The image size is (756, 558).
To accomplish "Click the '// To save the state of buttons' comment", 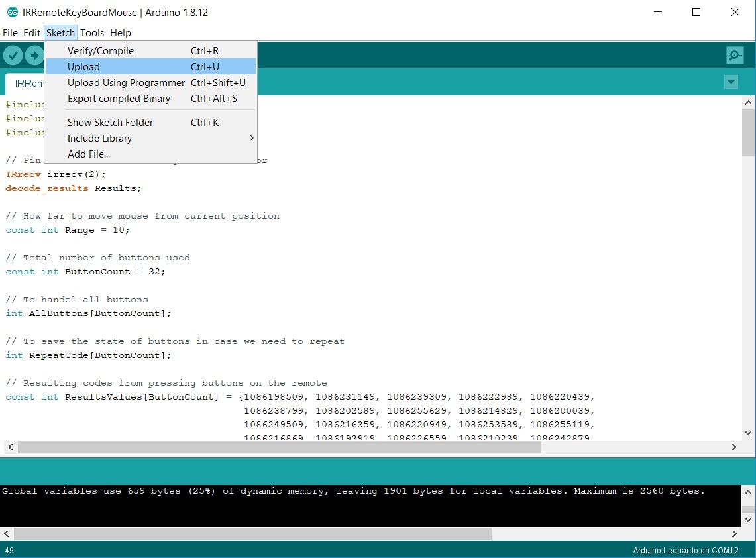I will pyautogui.click(x=175, y=341).
